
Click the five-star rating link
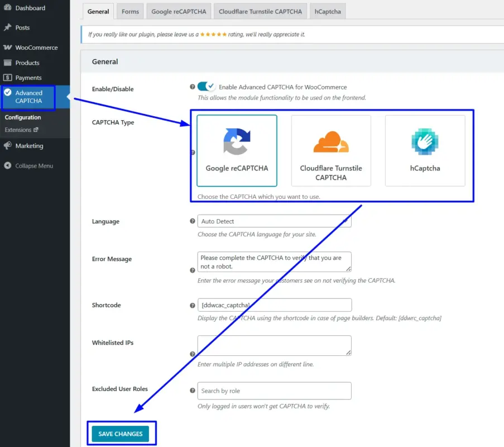[213, 35]
